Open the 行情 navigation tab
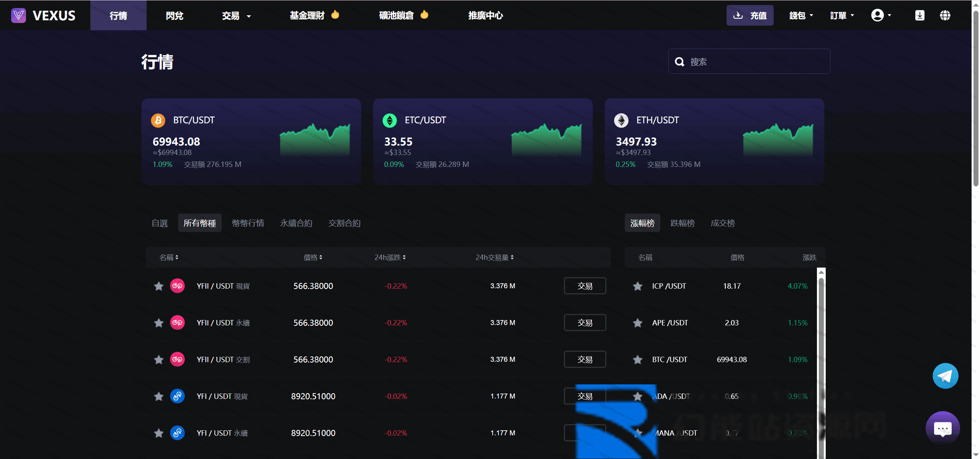 pos(118,15)
